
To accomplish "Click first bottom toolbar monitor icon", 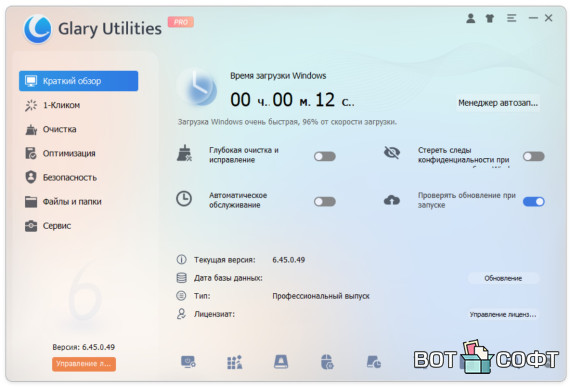I will click(188, 362).
